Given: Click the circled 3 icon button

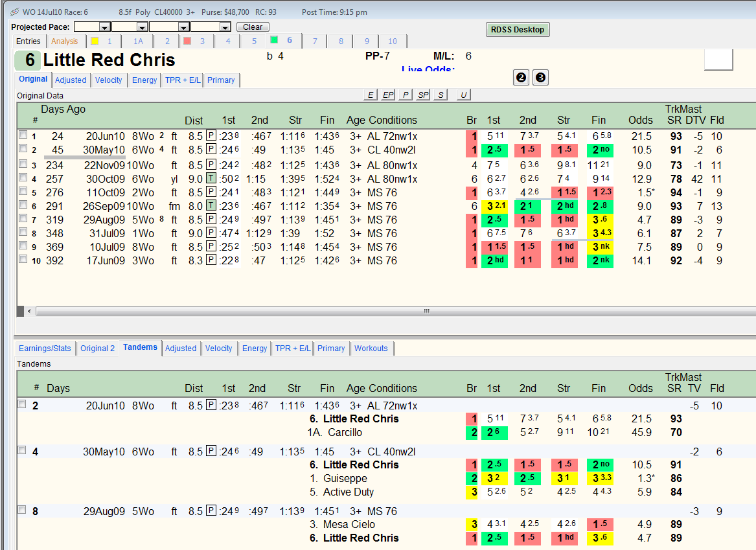Looking at the screenshot, I should 540,78.
